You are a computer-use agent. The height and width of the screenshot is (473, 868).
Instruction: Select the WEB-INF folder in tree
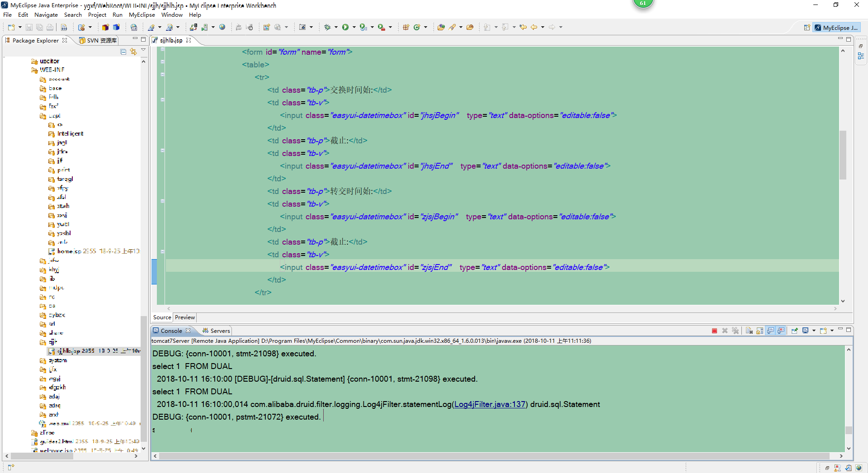(48, 70)
